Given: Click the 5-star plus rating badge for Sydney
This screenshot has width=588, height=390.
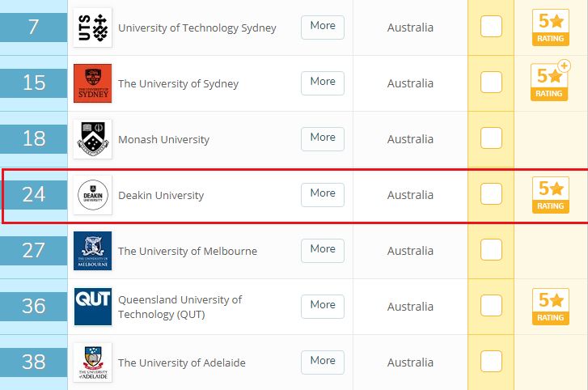Looking at the screenshot, I should (550, 81).
